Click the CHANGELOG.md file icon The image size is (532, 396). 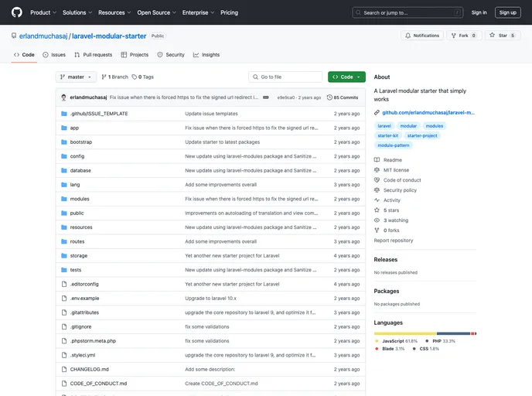[x=63, y=369]
